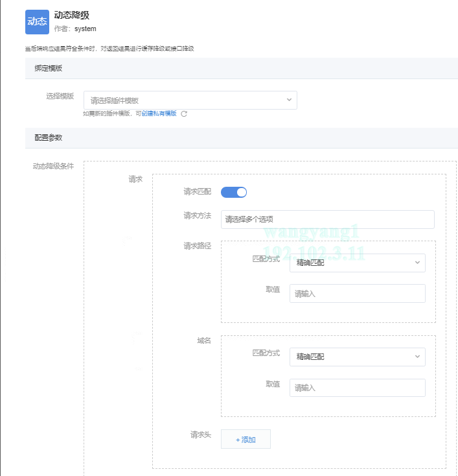458x476 pixels.
Task: Click the 动态降级条件 field label
Action: click(x=53, y=166)
